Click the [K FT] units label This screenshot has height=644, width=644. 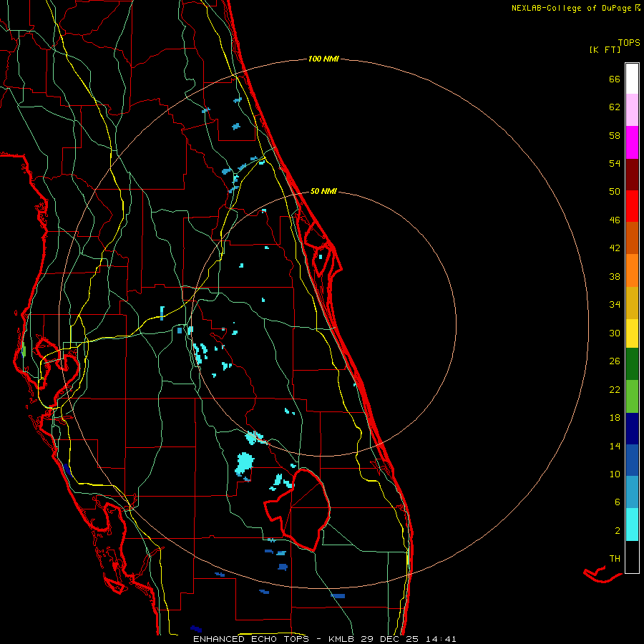(x=605, y=49)
